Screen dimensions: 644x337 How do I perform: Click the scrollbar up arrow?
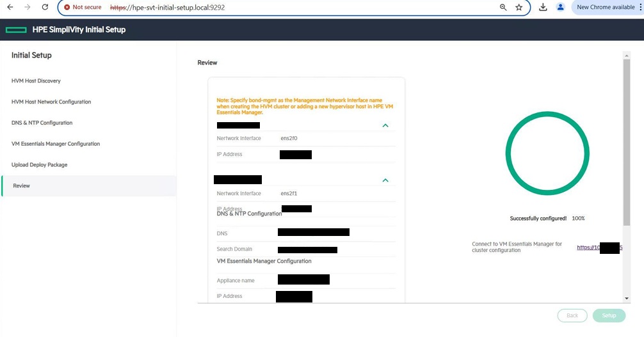point(626,56)
